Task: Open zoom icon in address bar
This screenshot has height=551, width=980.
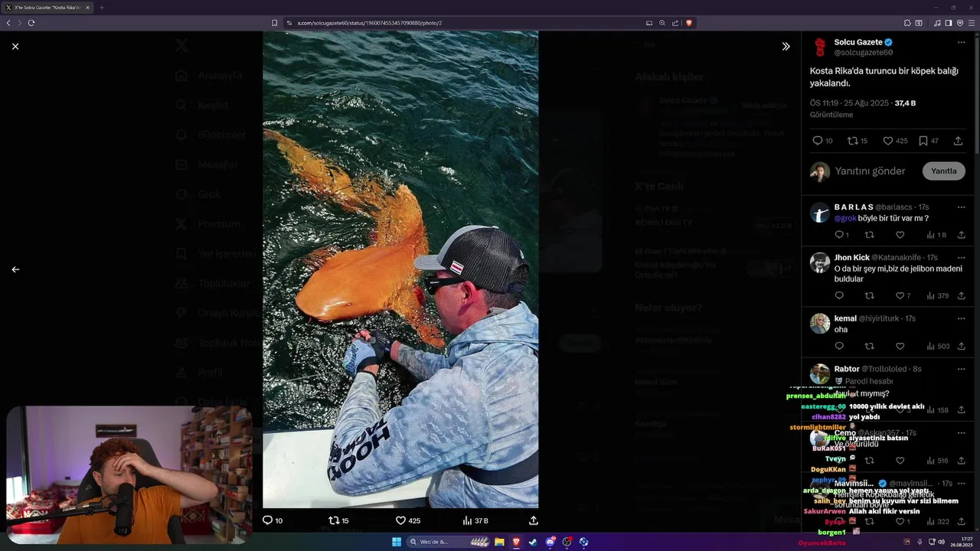Action: pyautogui.click(x=662, y=23)
